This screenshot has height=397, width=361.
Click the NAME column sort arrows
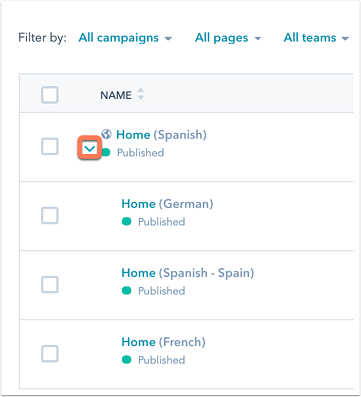(141, 94)
